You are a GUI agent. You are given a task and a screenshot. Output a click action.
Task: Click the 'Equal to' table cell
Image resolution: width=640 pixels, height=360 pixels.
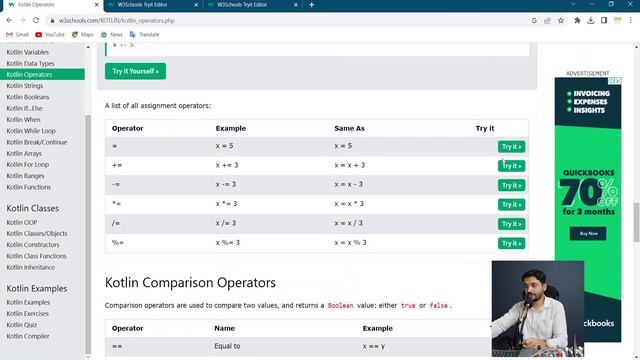[x=227, y=346]
